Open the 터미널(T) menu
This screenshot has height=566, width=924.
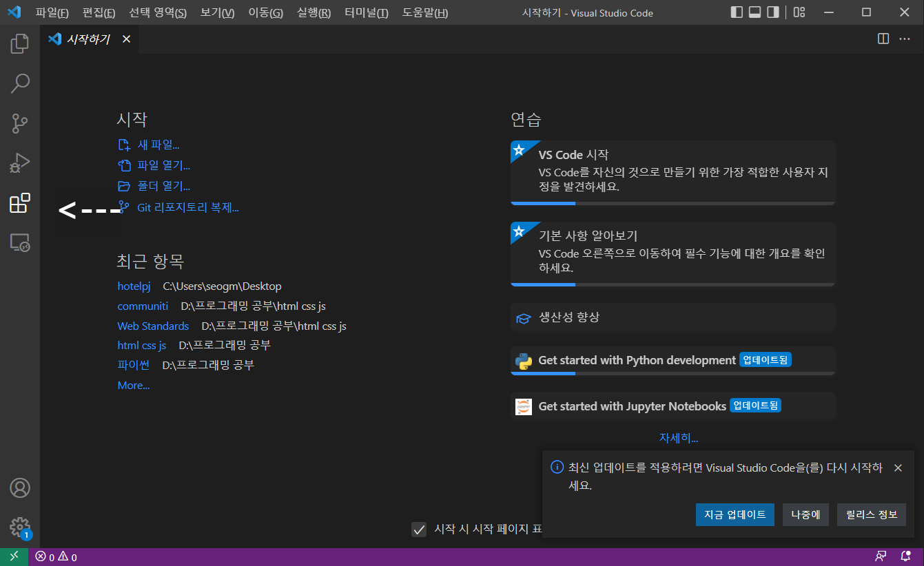[366, 13]
